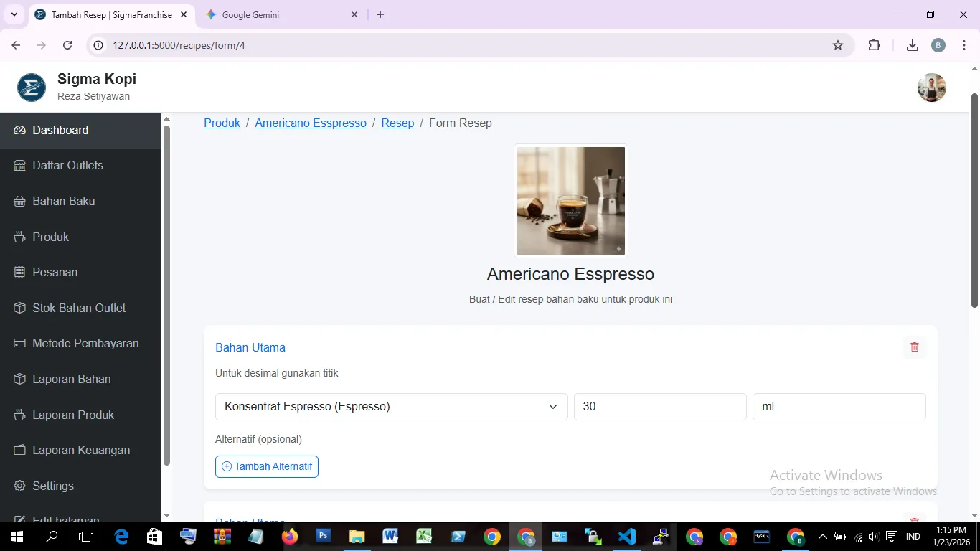This screenshot has width=980, height=551.
Task: Open Laporan Produk menu item
Action: tap(80, 415)
